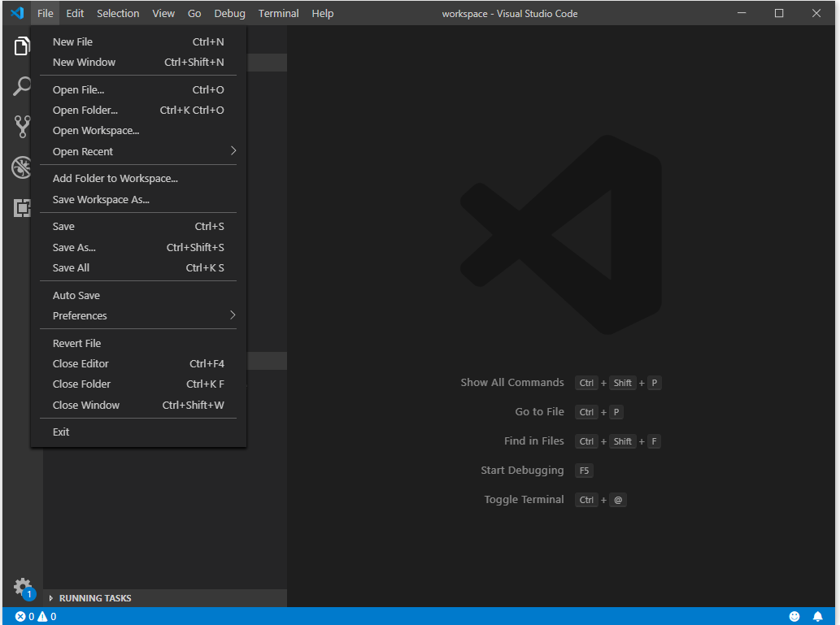Click the P key badge next to Go to File
The width and height of the screenshot is (840, 625).
click(616, 412)
